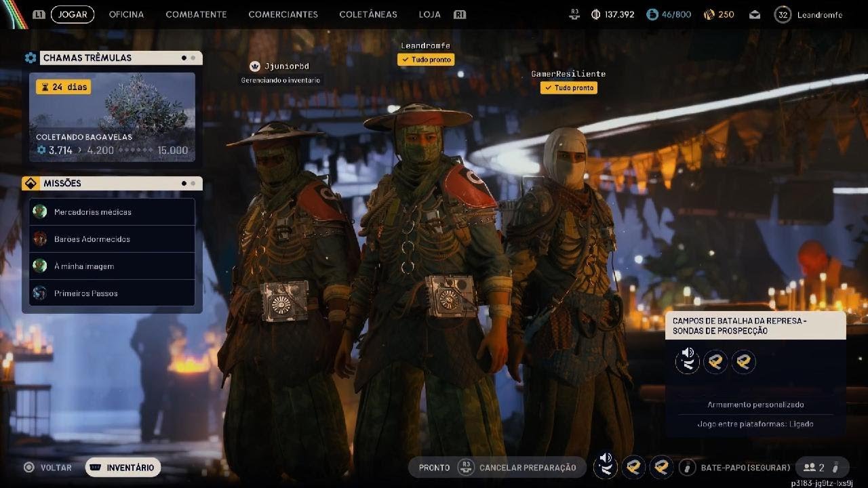Click the blue token icon beside 46/800
This screenshot has height=488, width=868.
coord(652,14)
